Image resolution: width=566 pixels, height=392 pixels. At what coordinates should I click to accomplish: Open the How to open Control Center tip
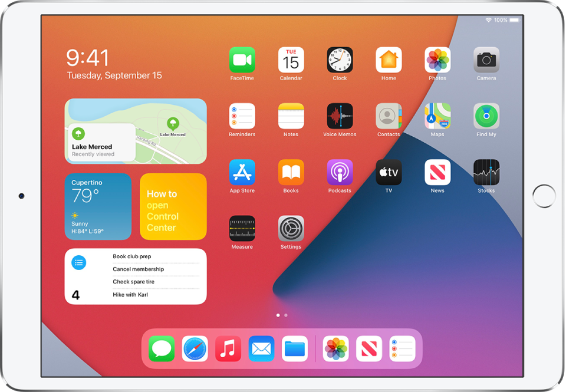pyautogui.click(x=173, y=206)
